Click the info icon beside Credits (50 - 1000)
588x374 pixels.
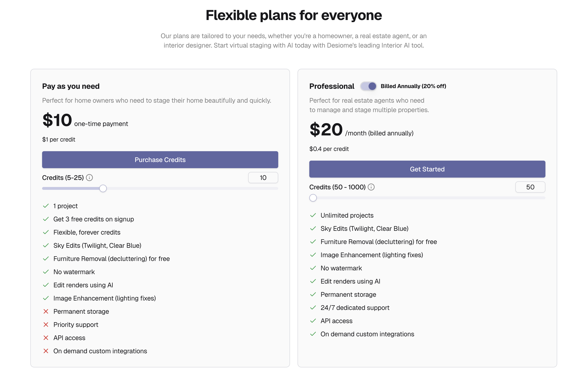[x=371, y=187]
